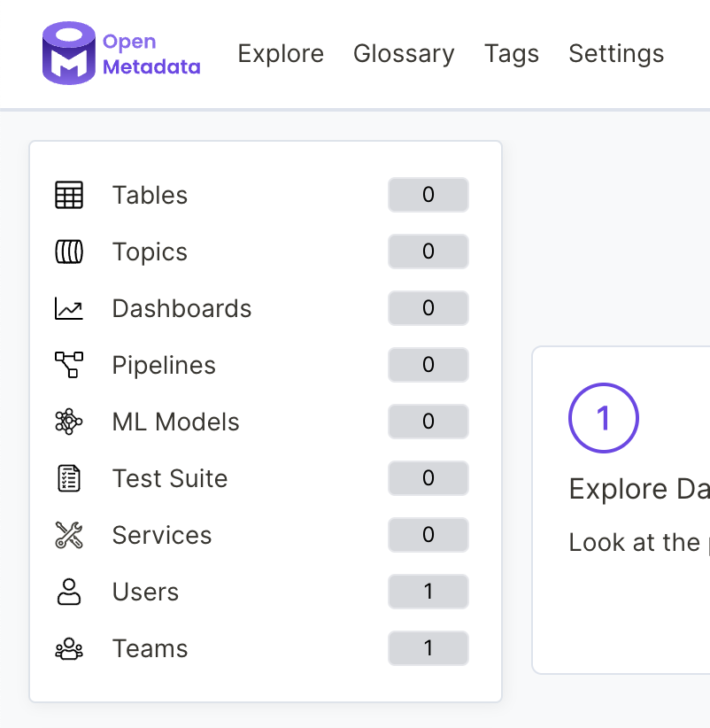
Task: Open the Explore menu
Action: (281, 53)
